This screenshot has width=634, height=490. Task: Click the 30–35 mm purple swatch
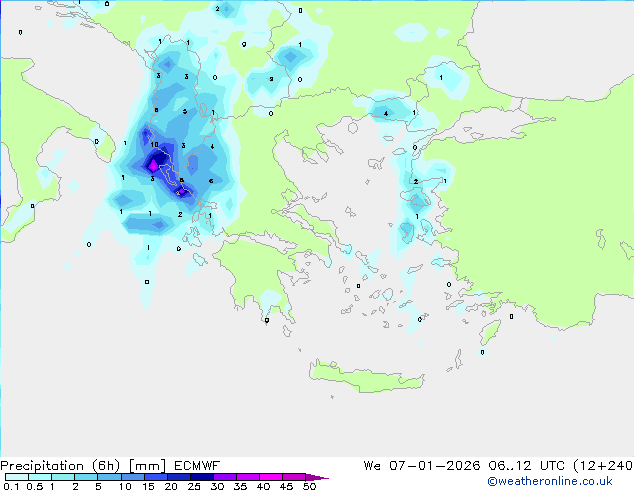[224, 477]
